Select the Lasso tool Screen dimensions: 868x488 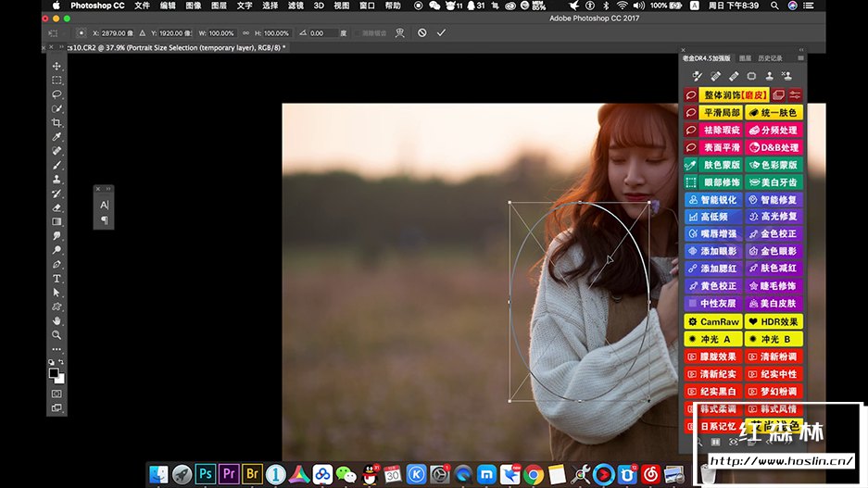coord(57,94)
